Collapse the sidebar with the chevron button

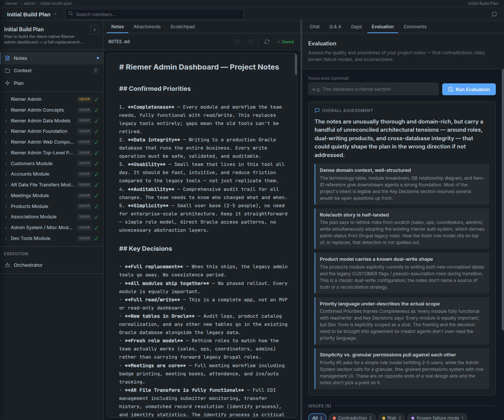[x=95, y=30]
